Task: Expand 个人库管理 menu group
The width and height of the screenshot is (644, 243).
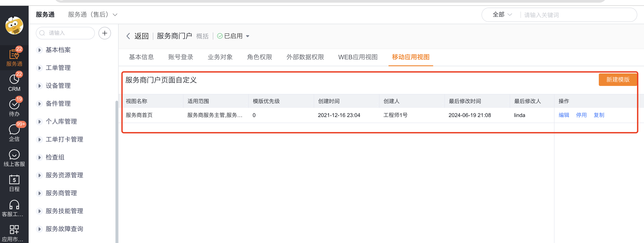Action: 39,121
